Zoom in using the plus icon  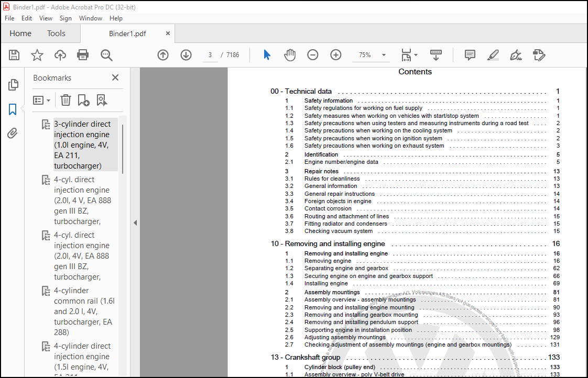tap(336, 55)
